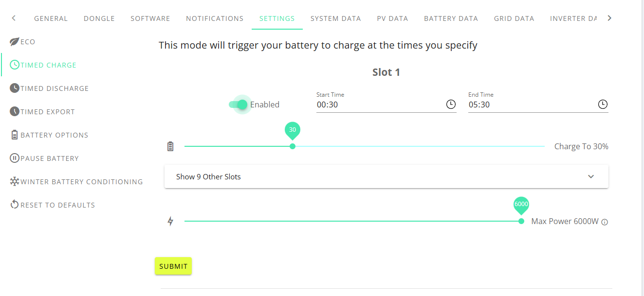
Task: Click the Max Power info icon
Action: [x=605, y=222]
